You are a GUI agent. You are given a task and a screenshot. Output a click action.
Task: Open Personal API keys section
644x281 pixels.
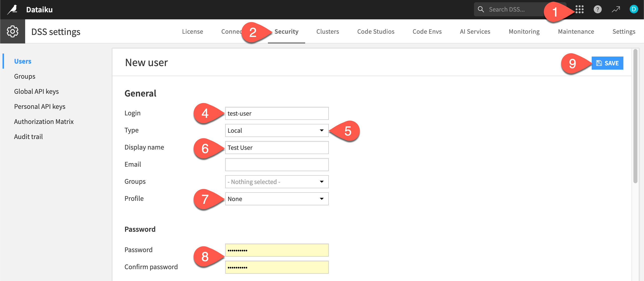click(40, 106)
